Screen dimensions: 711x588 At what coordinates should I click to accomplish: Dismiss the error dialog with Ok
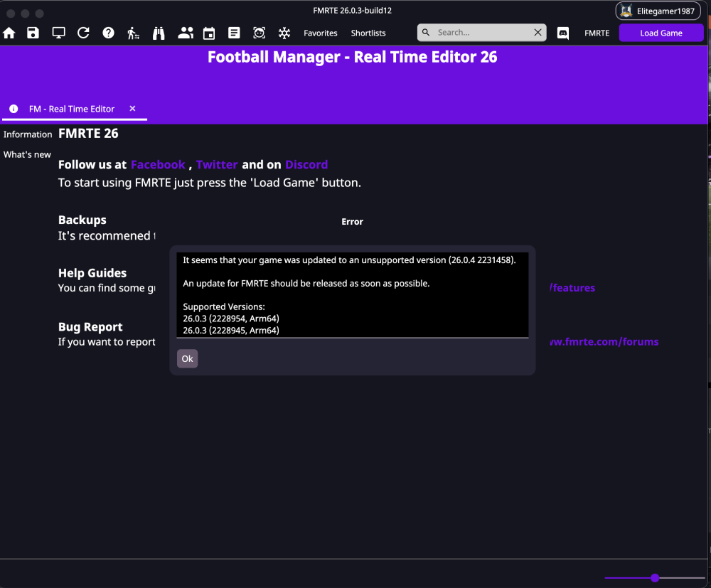(187, 358)
